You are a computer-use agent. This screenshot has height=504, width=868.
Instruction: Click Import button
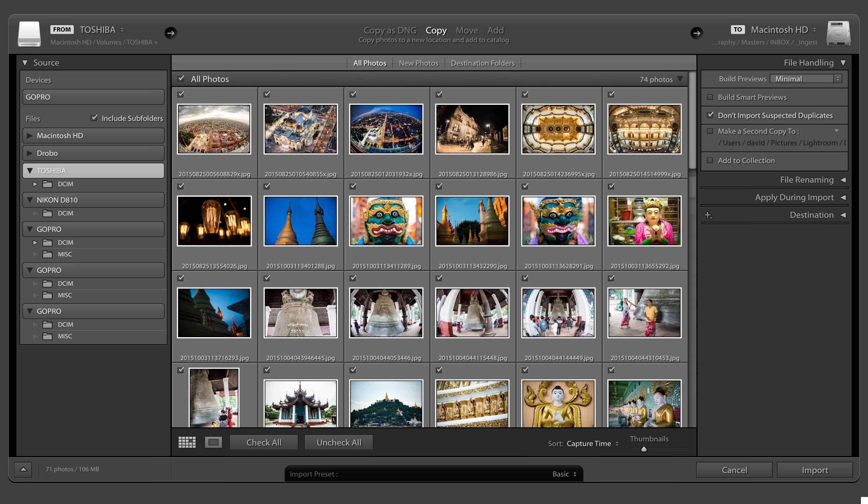pyautogui.click(x=815, y=470)
